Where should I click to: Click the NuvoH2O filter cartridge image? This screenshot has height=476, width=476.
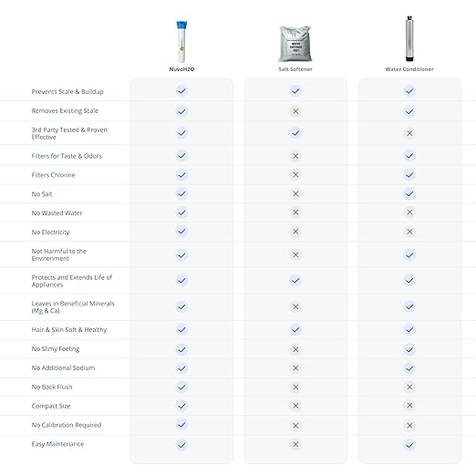pyautogui.click(x=181, y=42)
